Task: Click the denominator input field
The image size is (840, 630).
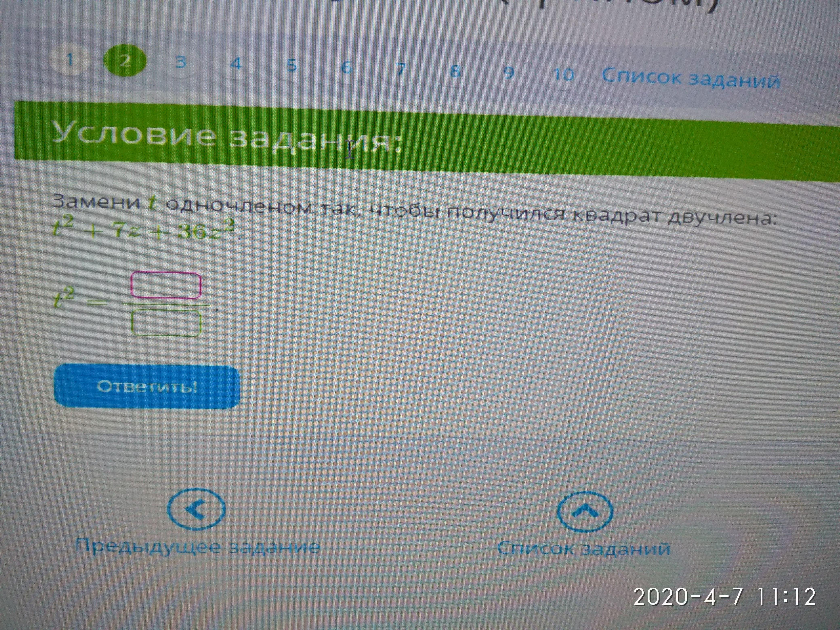Action: pos(166,323)
